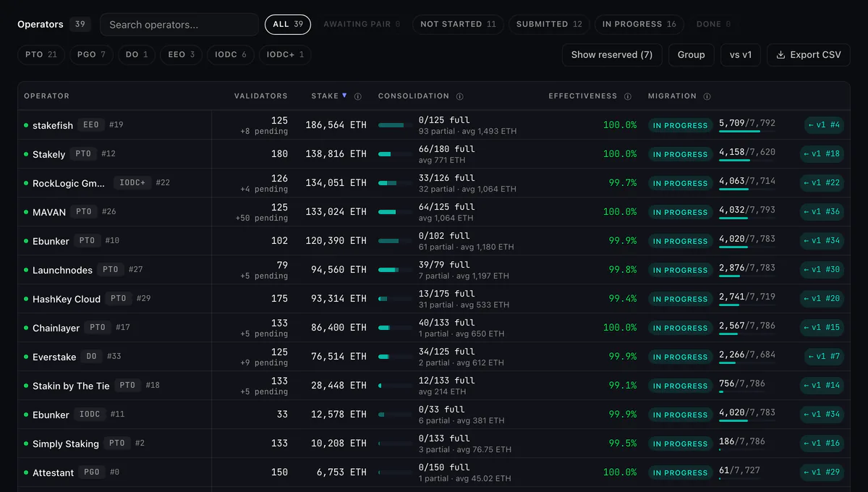Viewport: 868px width, 492px height.
Task: Click the DO badge on Everstake row
Action: point(92,357)
